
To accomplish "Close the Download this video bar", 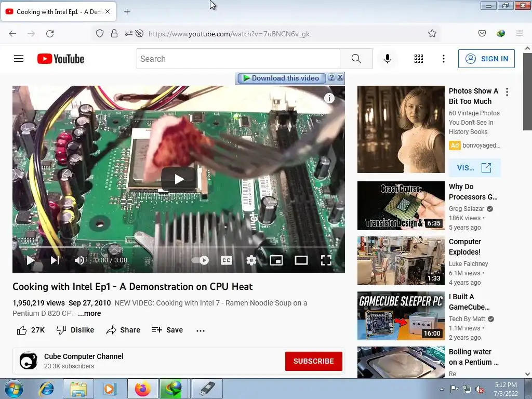I will [340, 77].
